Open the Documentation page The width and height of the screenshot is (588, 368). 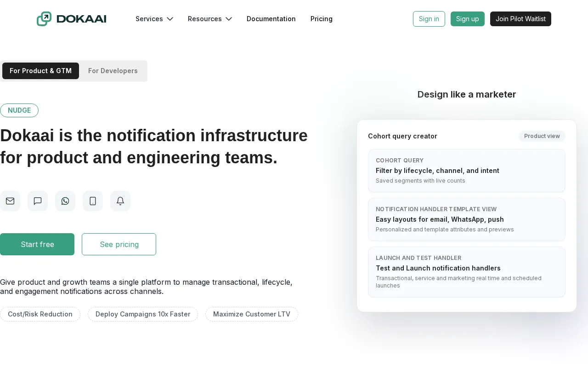(271, 19)
